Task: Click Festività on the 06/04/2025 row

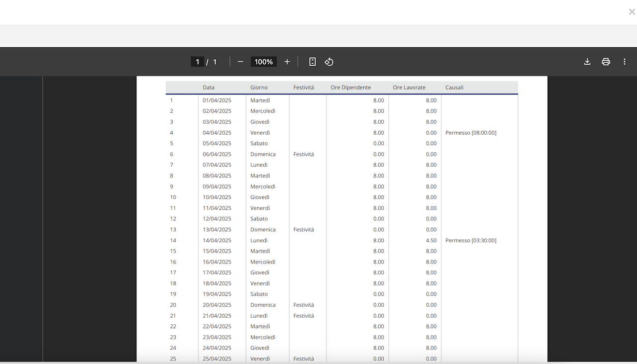Action: point(304,154)
